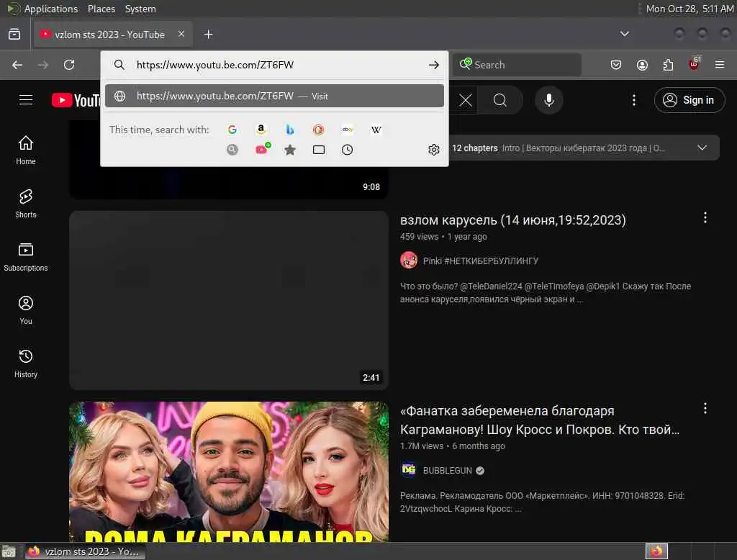Viewport: 737px width, 560px height.
Task: Close the vzlom sts 2023 tab
Action: (x=181, y=34)
